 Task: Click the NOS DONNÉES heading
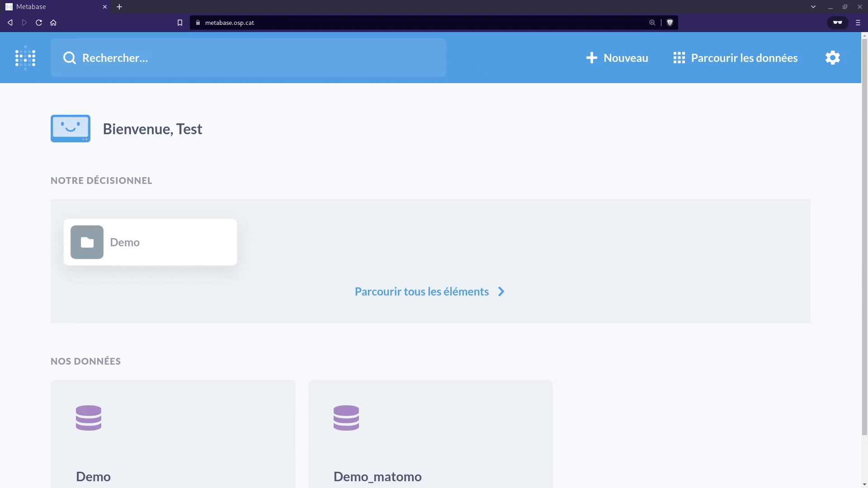(x=86, y=361)
